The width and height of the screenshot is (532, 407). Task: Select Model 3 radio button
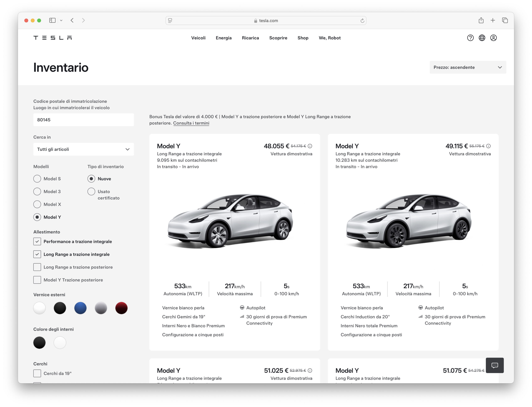coord(37,191)
